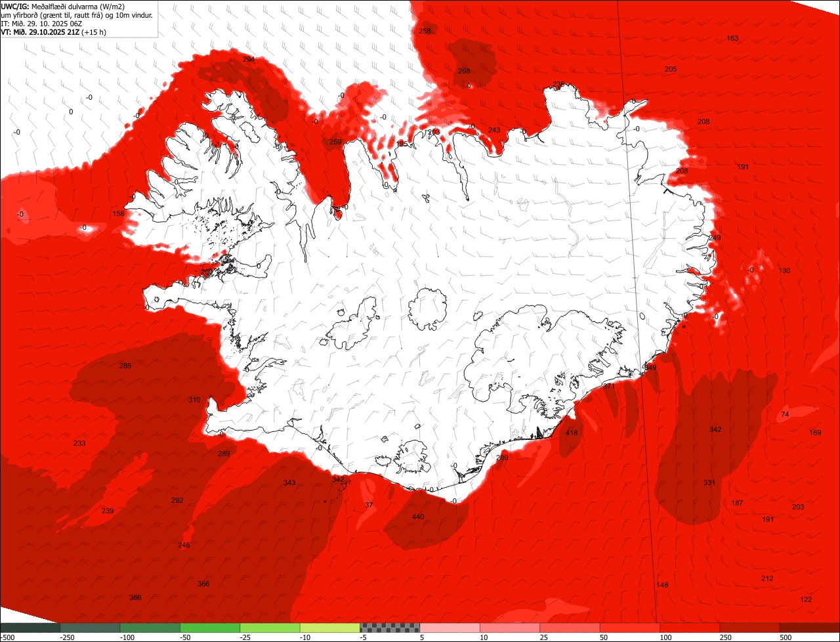Click the map value 74

[785, 414]
